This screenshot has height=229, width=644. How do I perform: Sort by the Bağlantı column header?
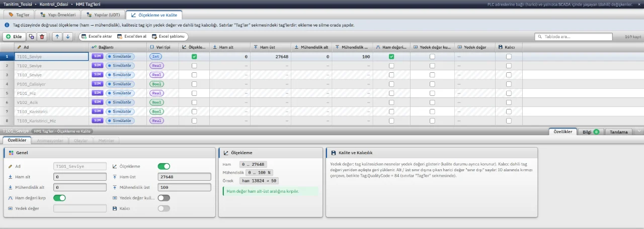(118, 47)
